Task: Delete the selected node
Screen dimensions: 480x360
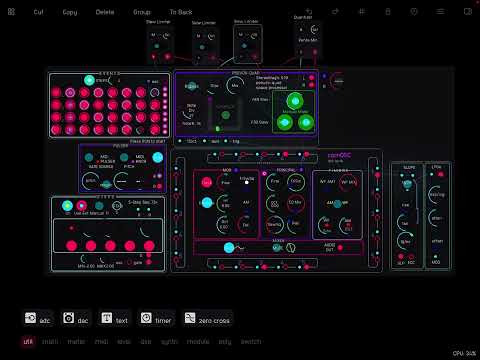Action: point(105,12)
